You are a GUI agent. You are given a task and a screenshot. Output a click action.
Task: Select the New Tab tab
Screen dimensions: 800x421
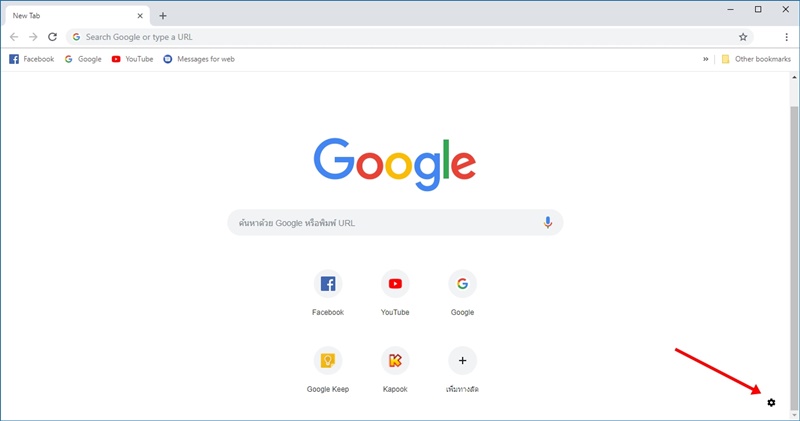[x=78, y=16]
